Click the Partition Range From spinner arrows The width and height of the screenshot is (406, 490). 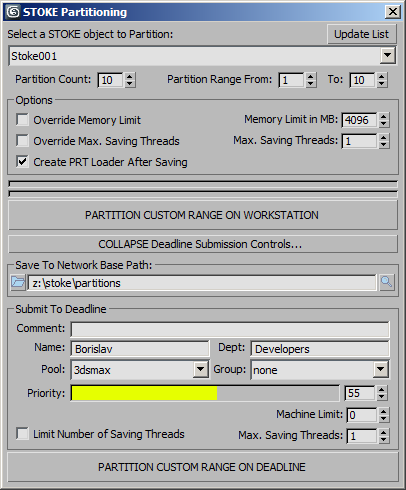pos(311,80)
